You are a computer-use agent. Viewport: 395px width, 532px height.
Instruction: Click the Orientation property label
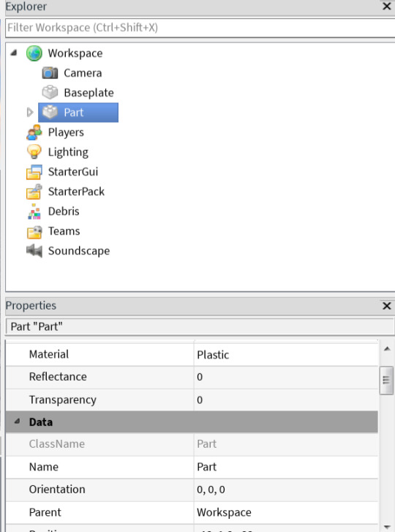click(x=57, y=490)
